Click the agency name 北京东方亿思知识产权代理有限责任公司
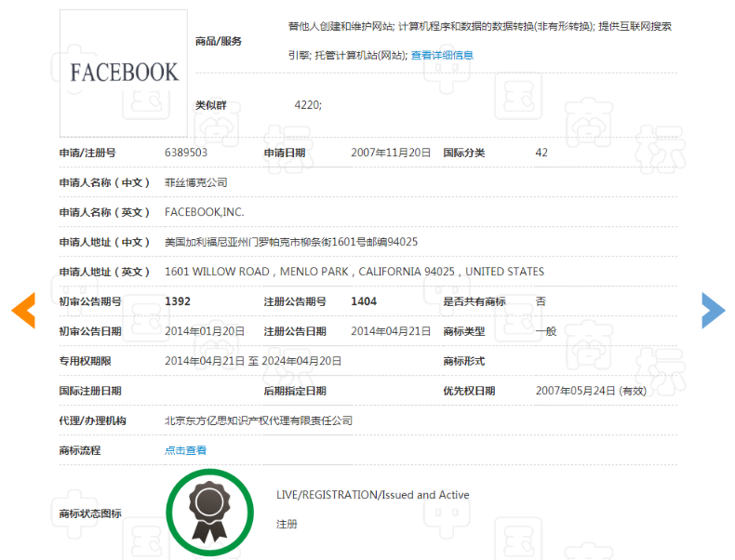Image resolution: width=735 pixels, height=560 pixels. pyautogui.click(x=259, y=420)
